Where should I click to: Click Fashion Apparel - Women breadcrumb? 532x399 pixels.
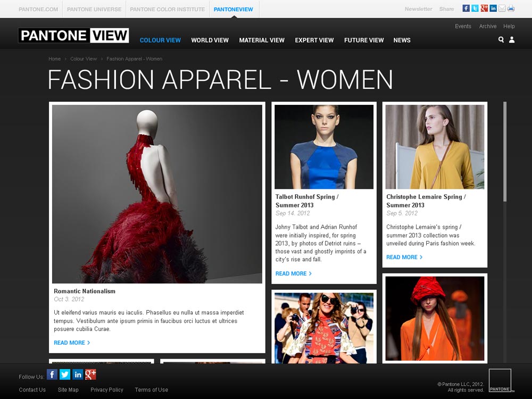pyautogui.click(x=135, y=59)
